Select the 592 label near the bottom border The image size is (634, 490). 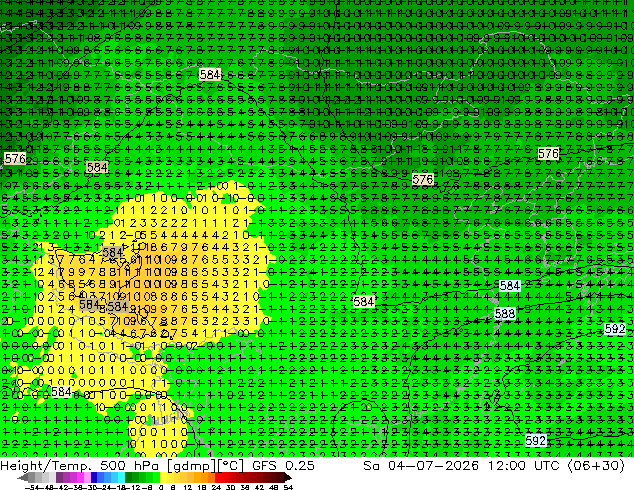pos(536,440)
